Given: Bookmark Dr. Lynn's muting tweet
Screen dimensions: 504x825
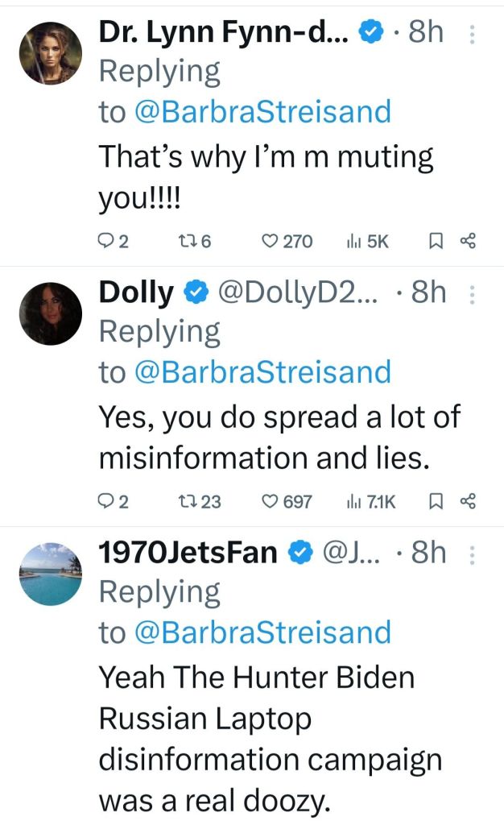Looking at the screenshot, I should (x=434, y=240).
